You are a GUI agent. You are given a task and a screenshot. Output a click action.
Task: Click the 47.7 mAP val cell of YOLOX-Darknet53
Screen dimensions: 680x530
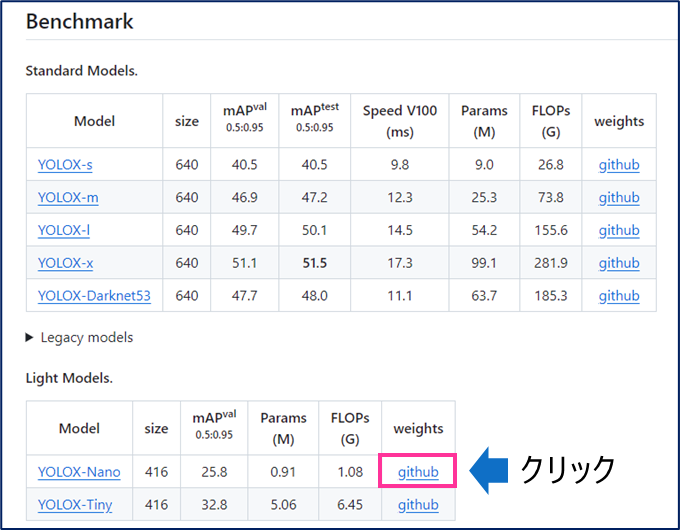245,296
